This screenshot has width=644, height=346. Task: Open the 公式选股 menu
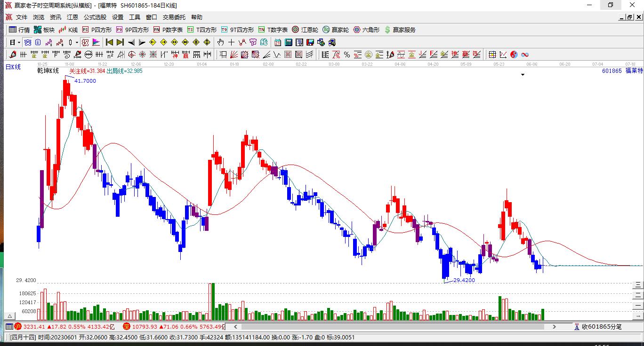click(x=95, y=17)
